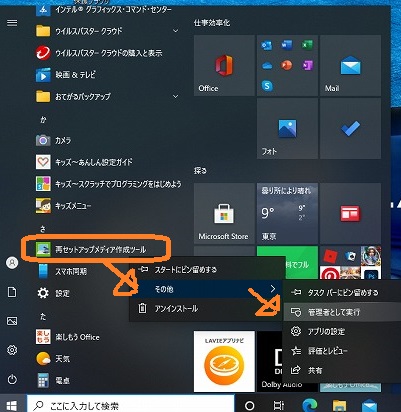Select 共有 in submenu
The width and height of the screenshot is (401, 412).
pos(342,370)
